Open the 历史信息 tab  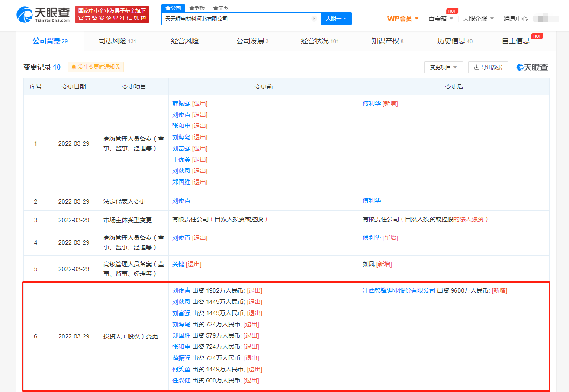click(x=455, y=41)
